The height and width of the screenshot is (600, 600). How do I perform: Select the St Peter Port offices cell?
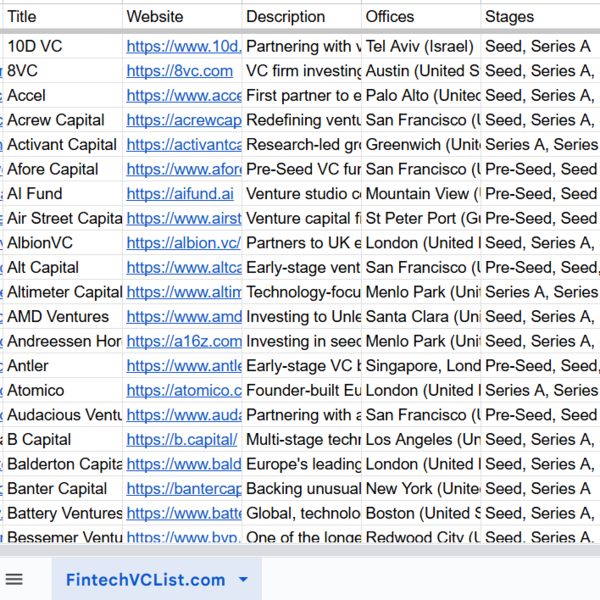tap(421, 218)
